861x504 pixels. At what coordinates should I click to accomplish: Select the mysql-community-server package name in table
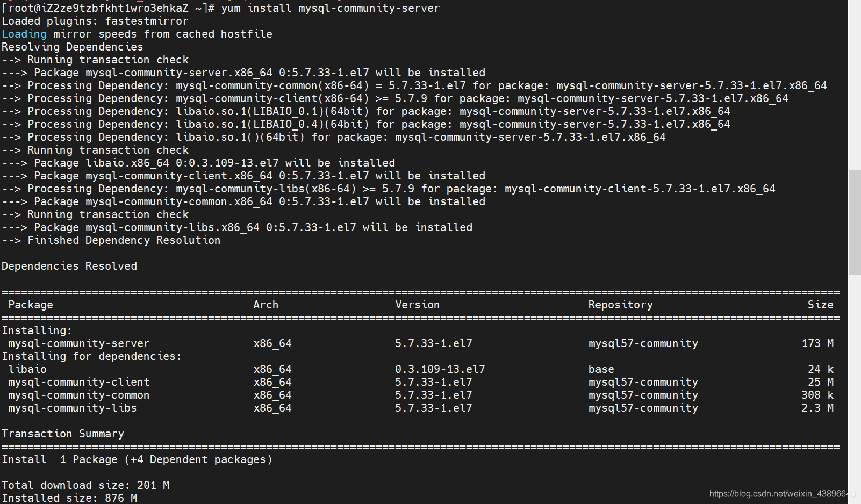[78, 343]
